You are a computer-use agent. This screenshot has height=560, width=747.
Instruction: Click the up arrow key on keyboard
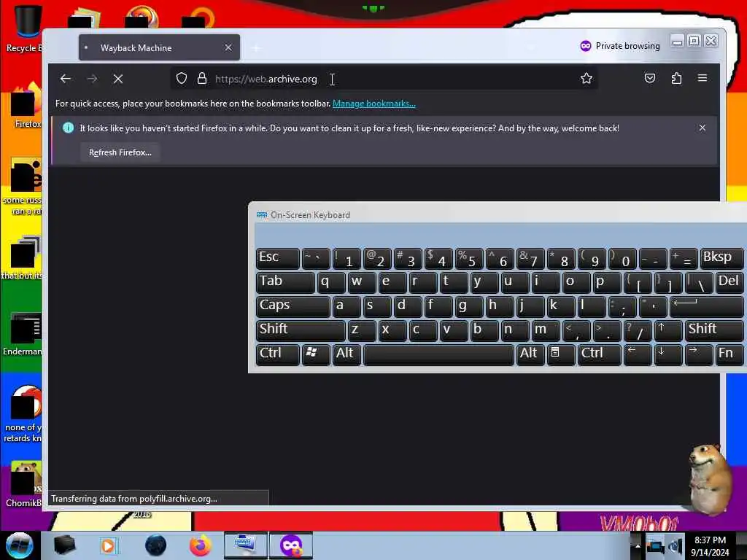tap(668, 330)
